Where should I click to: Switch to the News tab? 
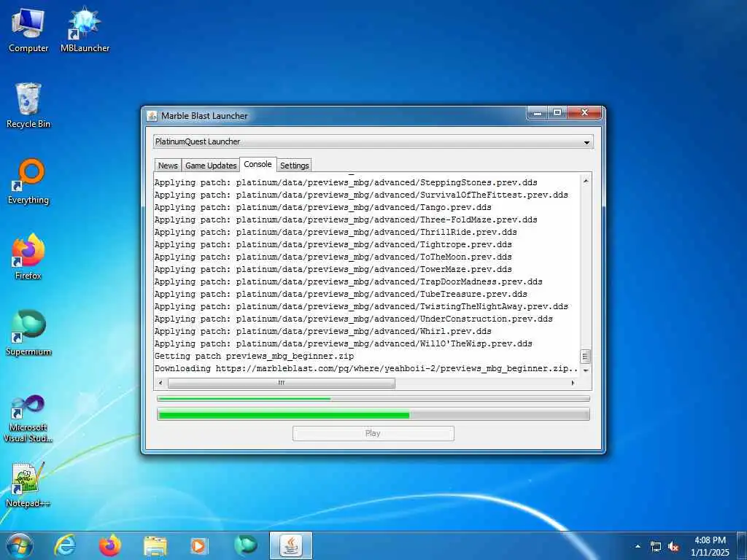[x=168, y=166]
